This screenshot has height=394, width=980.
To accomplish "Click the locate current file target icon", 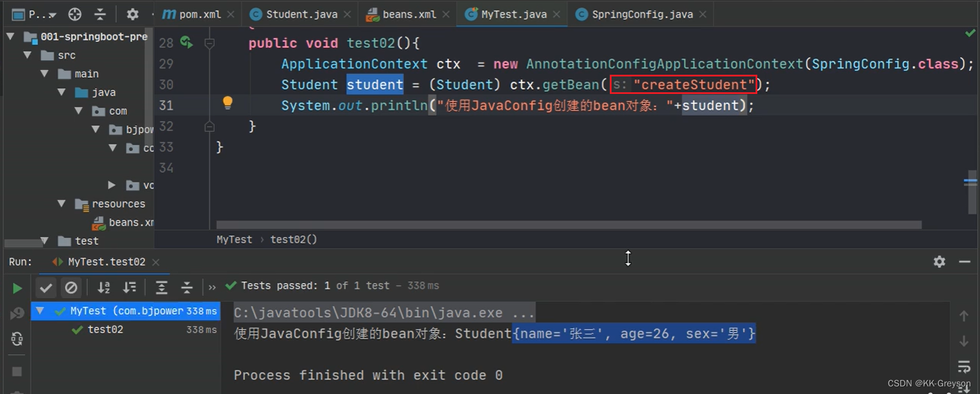I will 75,14.
